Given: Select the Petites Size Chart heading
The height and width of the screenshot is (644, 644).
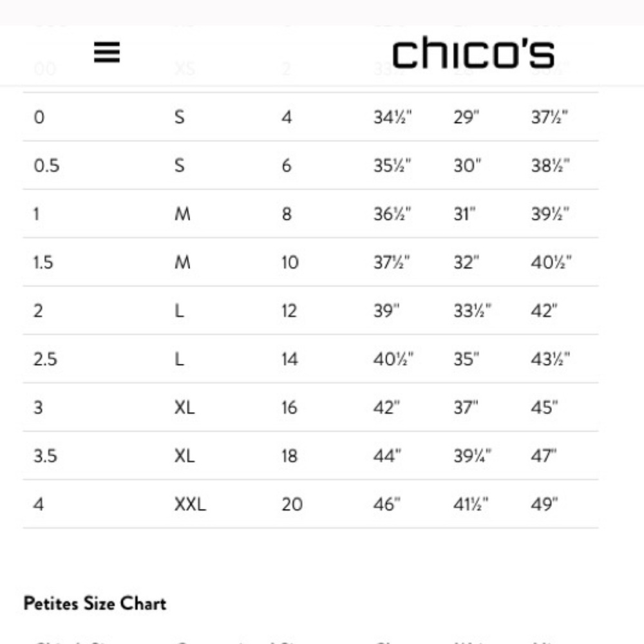Looking at the screenshot, I should (95, 603).
